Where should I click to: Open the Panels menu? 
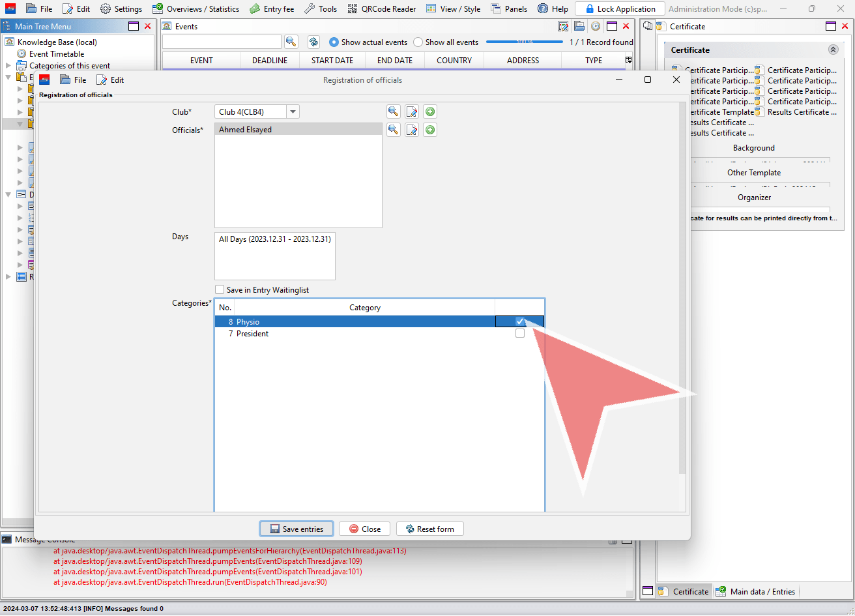click(x=509, y=8)
